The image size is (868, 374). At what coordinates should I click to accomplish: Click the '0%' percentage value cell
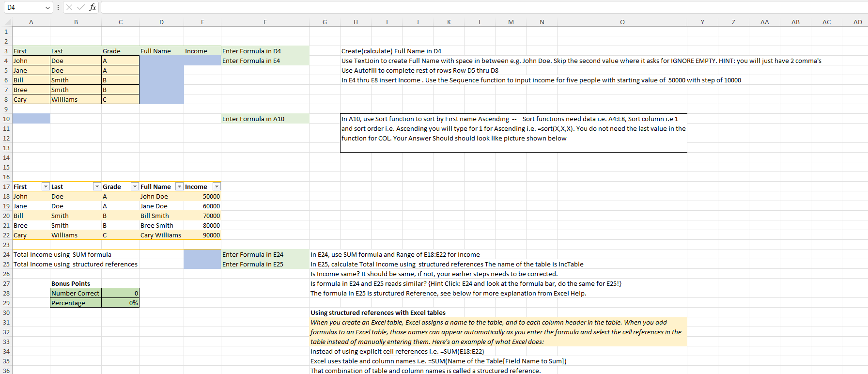120,303
